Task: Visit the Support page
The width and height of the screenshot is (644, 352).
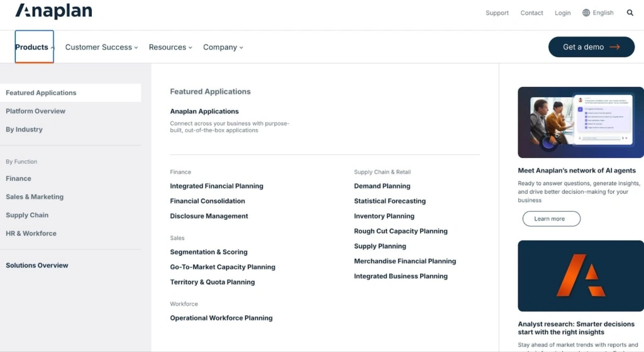Action: [497, 13]
